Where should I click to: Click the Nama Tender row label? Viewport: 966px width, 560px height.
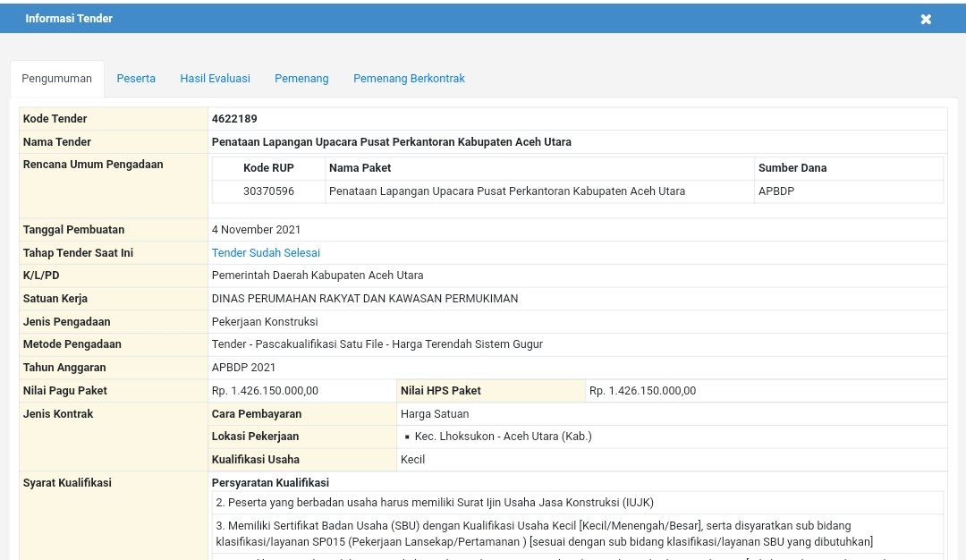coord(56,141)
